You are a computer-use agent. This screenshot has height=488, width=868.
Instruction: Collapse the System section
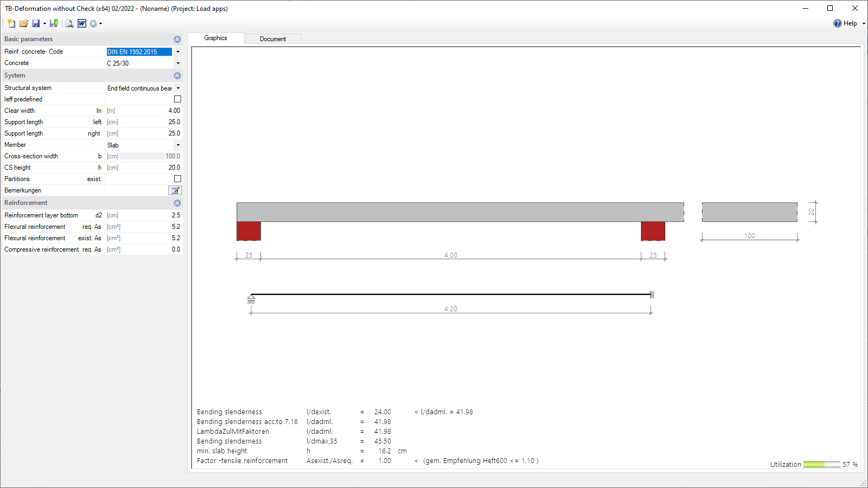click(x=177, y=75)
